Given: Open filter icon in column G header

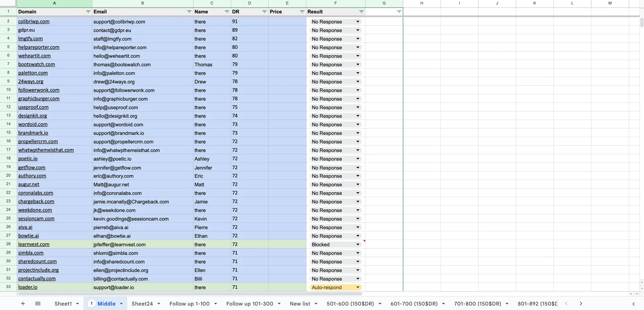Looking at the screenshot, I should (x=399, y=12).
